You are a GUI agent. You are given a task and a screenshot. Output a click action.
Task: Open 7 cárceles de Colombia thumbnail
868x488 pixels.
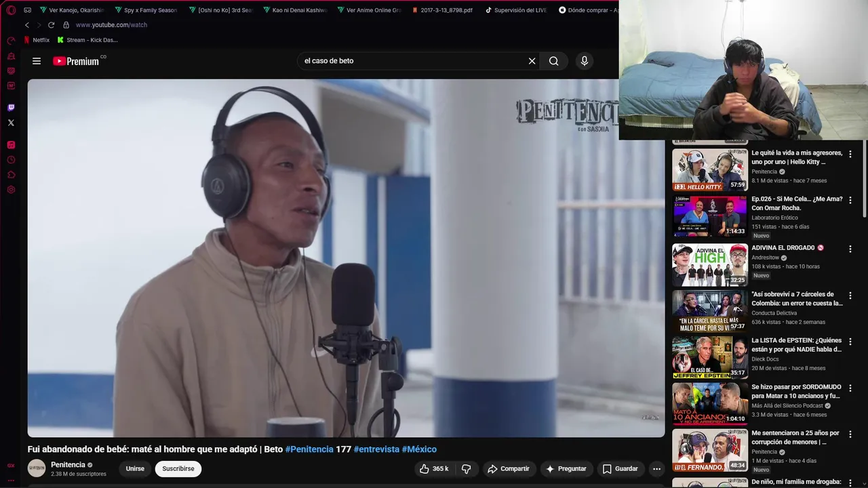(x=710, y=311)
